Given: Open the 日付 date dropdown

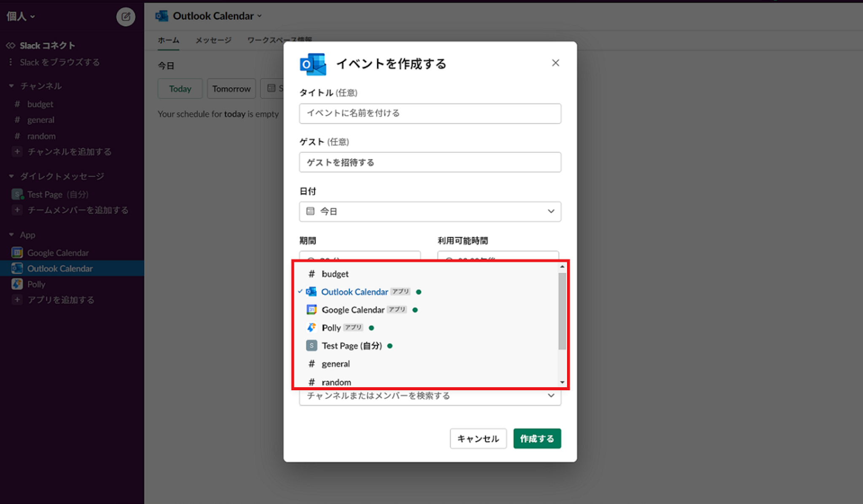Looking at the screenshot, I should pos(430,212).
